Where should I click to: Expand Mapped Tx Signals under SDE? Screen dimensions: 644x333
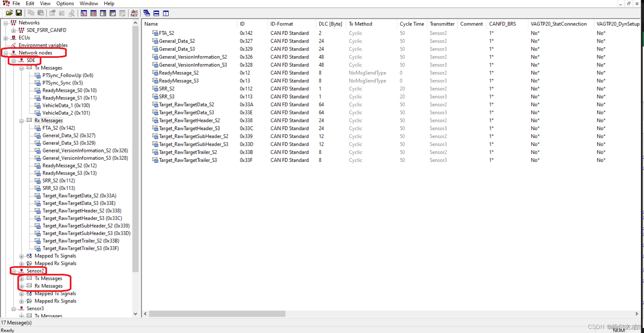tap(22, 256)
